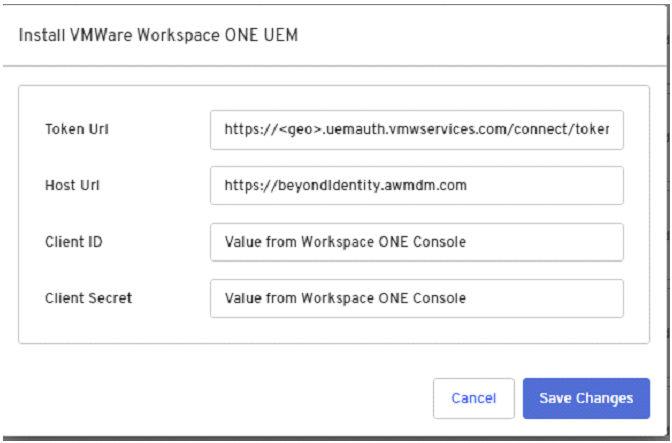672x443 pixels.
Task: Click empty footer area left of Cancel
Action: click(x=220, y=398)
